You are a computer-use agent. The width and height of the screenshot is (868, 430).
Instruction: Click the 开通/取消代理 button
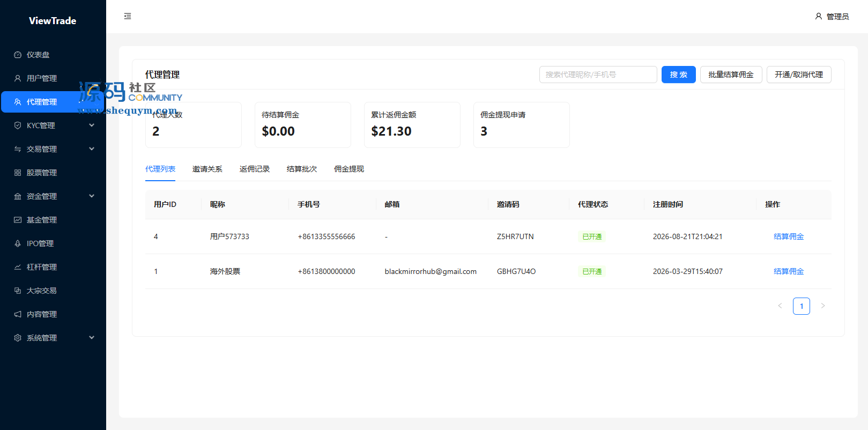(799, 75)
